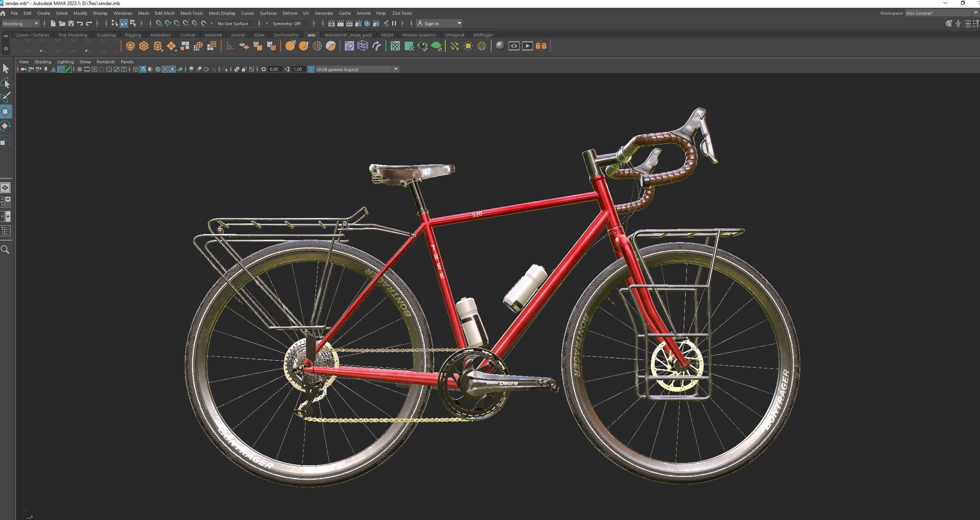Open the Zoo Tools menu

[402, 13]
